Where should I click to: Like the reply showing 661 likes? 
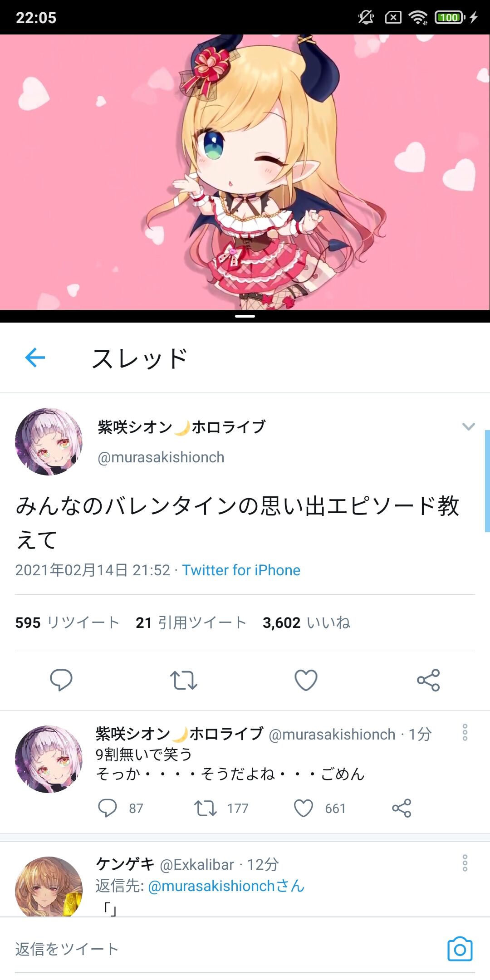click(x=304, y=808)
